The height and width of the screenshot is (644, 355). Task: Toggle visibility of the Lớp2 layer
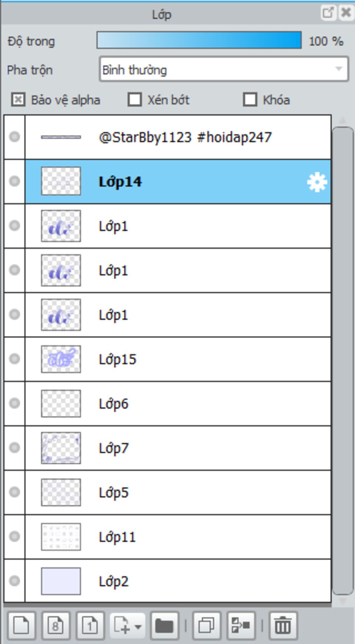14,581
